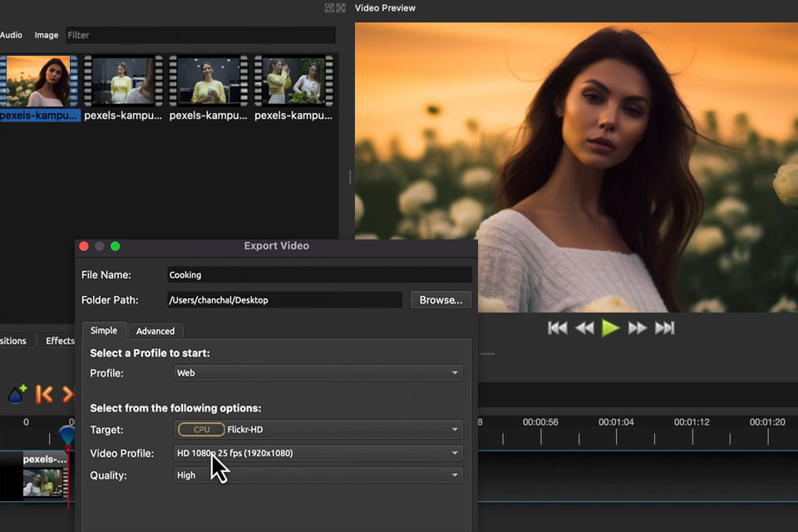Zoom the Export Video window with green button
The width and height of the screenshot is (798, 532).
pyautogui.click(x=116, y=246)
